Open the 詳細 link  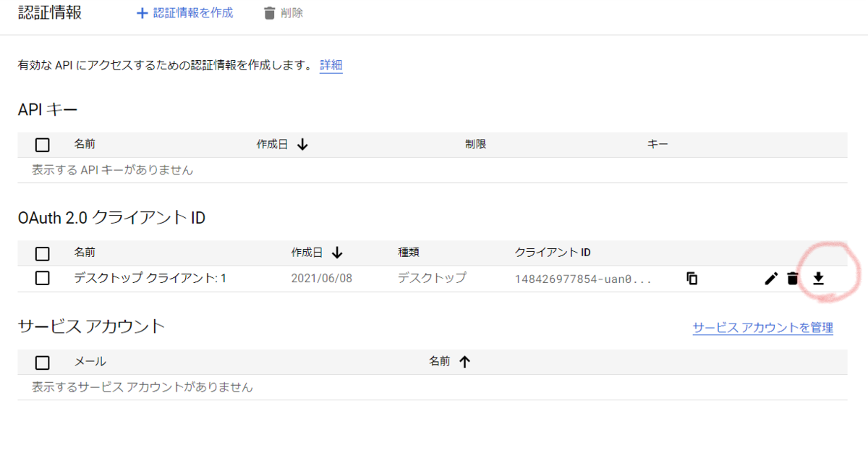pyautogui.click(x=331, y=65)
